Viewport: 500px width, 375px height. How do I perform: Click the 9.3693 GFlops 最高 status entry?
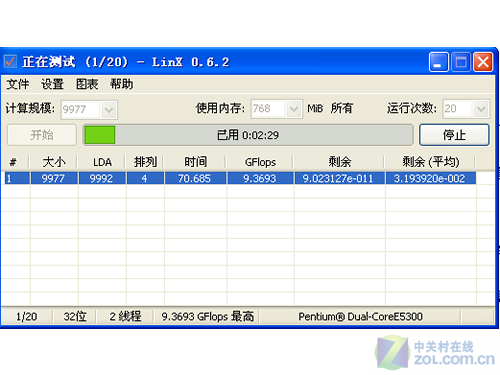pos(207,316)
